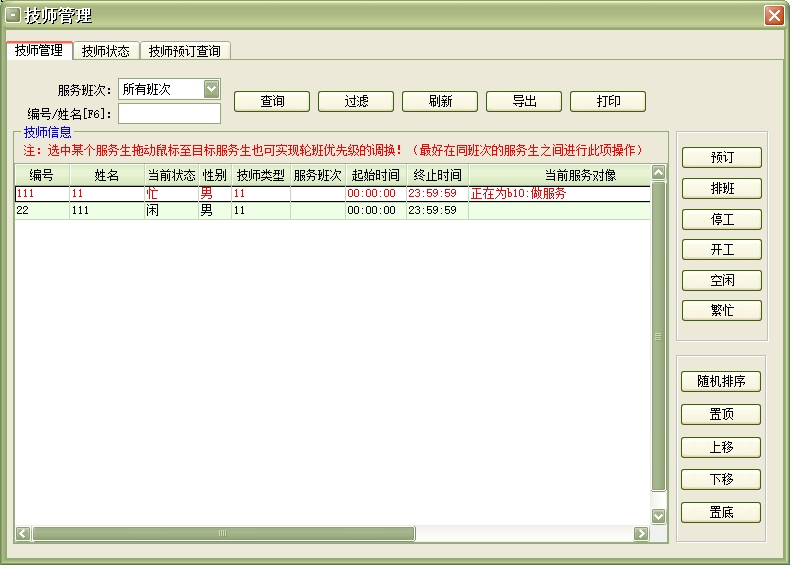Click the 打印 button

click(x=608, y=102)
